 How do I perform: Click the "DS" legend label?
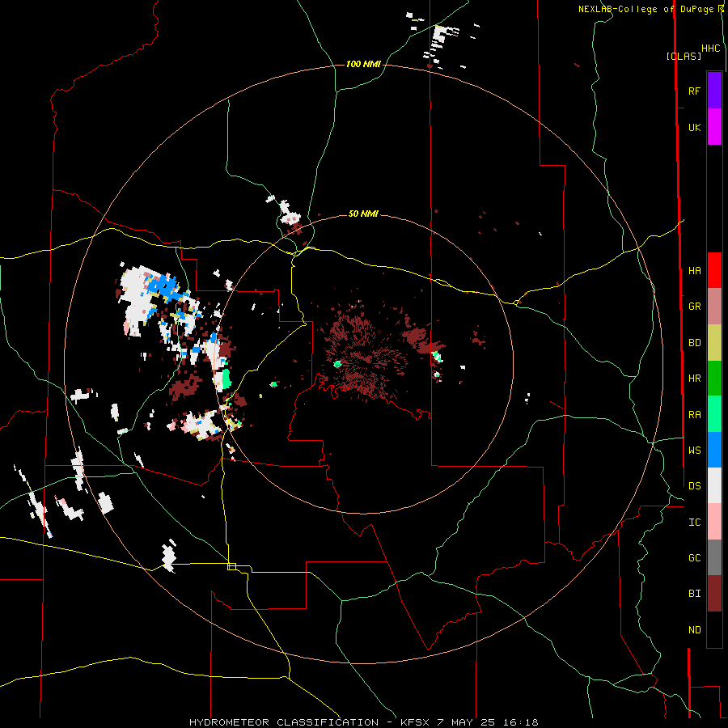(x=695, y=486)
